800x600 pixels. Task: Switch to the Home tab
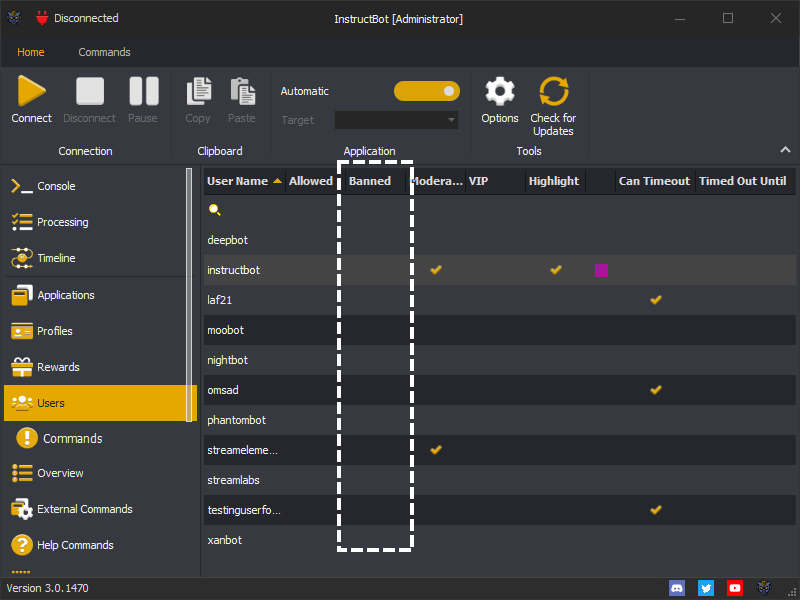31,52
